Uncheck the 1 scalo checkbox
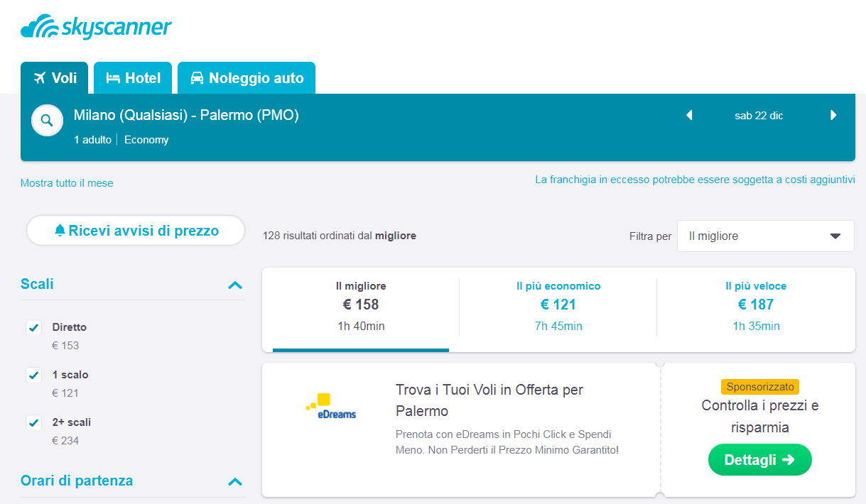Screen dimensions: 866x504 [33, 375]
